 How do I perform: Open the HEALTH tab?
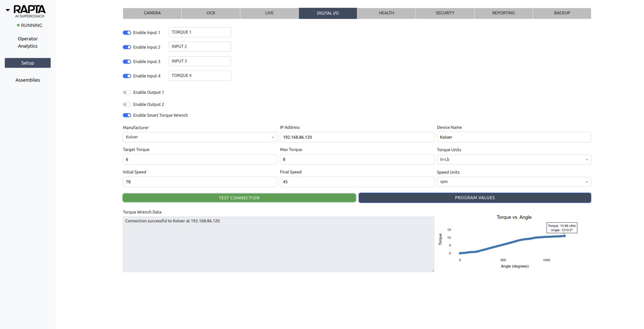(x=386, y=13)
